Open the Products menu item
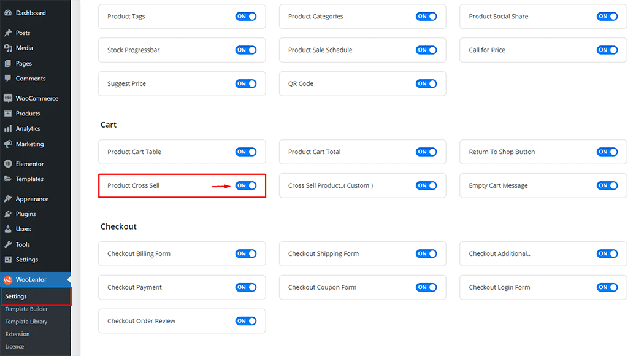This screenshot has height=356, width=644. coord(28,114)
